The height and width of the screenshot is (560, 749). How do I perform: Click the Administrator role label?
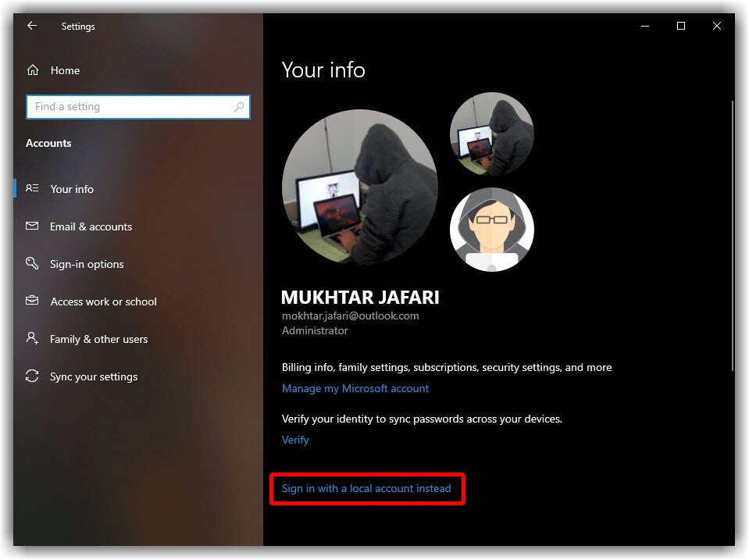[315, 330]
